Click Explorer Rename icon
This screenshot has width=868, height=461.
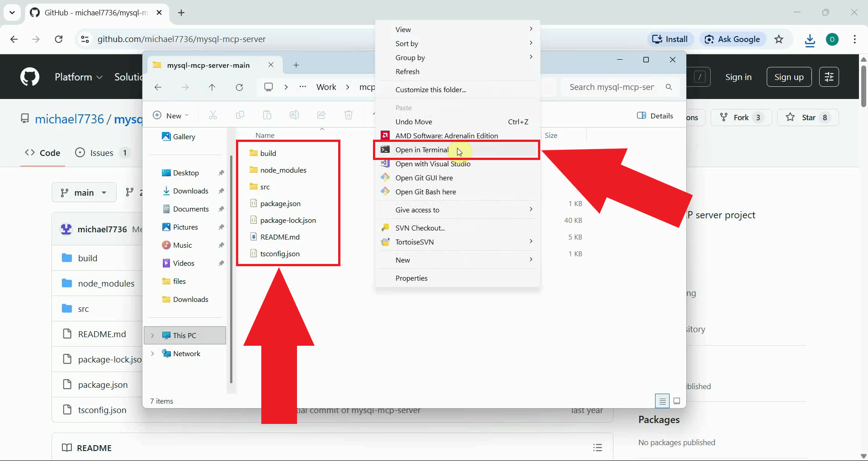294,115
